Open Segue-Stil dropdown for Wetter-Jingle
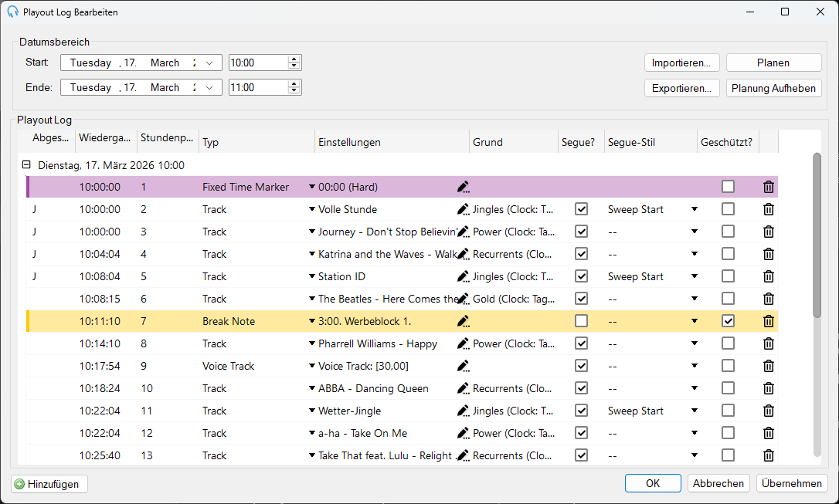This screenshot has height=504, width=839. click(694, 411)
